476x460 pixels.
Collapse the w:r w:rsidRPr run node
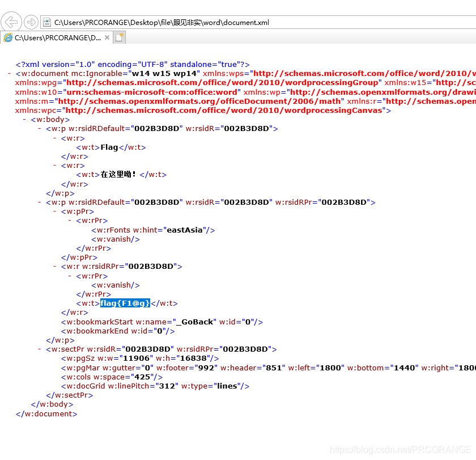pos(54,266)
